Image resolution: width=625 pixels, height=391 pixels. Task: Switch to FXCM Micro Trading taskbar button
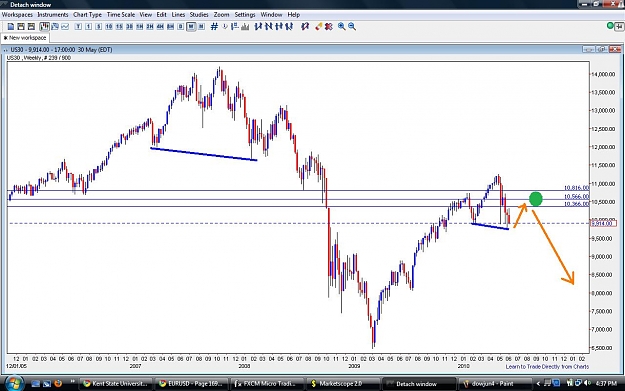point(267,383)
